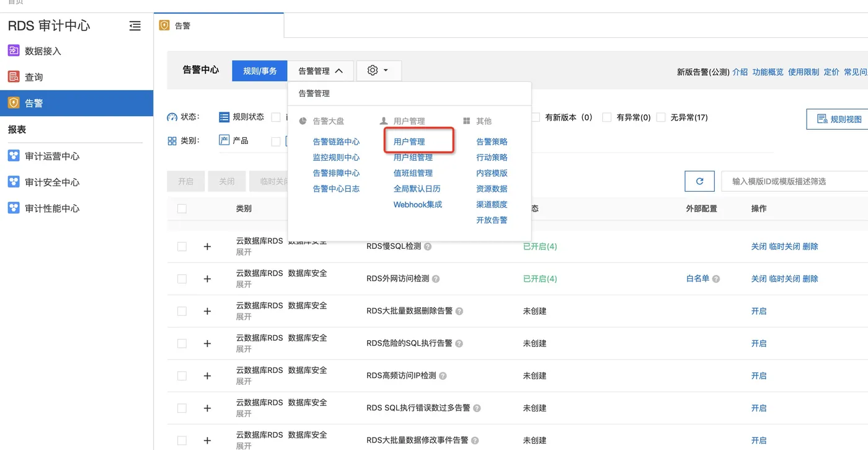The height and width of the screenshot is (450, 868).
Task: Expand the RDS危险的SQL执行告警 row with plus
Action: coord(207,343)
